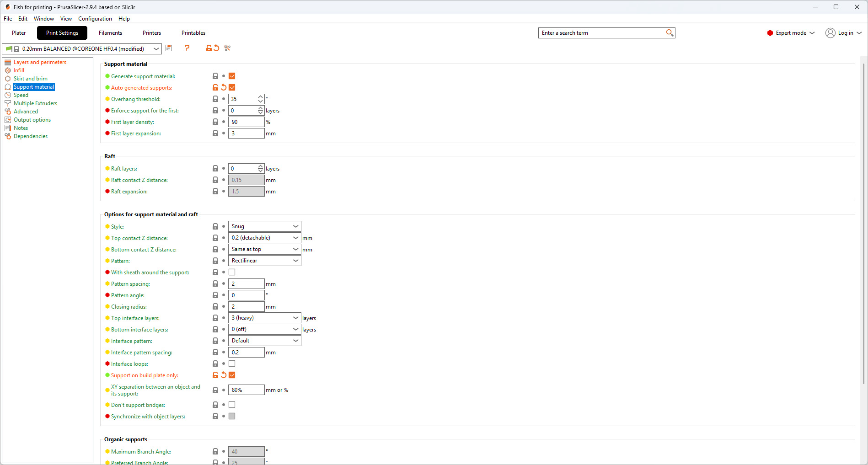Screen dimensions: 868x465
Task: Open the print profile preset dropdown
Action: (x=82, y=49)
